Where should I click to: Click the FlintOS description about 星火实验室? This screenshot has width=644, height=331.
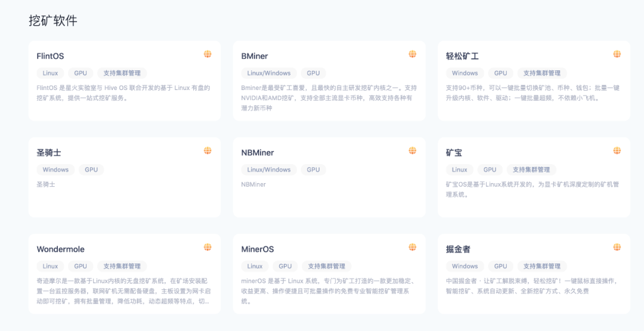(x=123, y=93)
